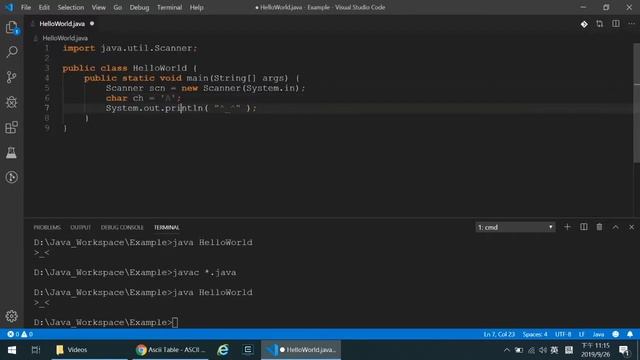
Task: Open the Terminal menu
Action: click(x=169, y=7)
